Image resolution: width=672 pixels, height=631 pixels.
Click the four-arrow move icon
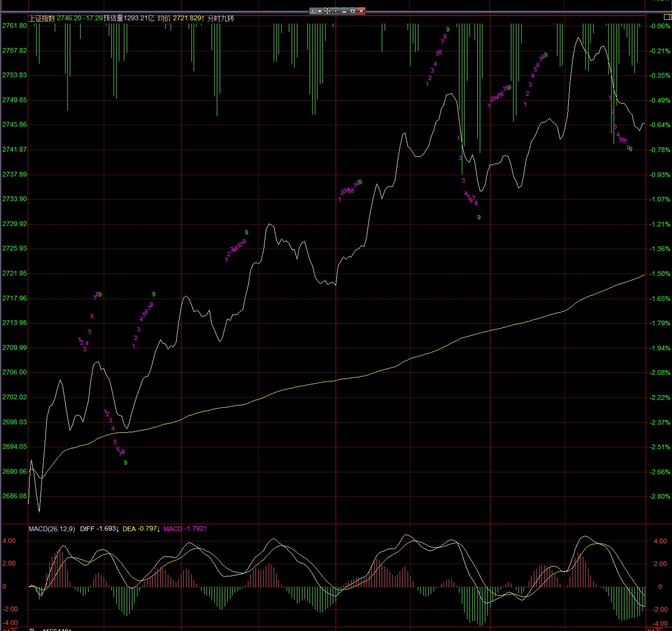(328, 11)
